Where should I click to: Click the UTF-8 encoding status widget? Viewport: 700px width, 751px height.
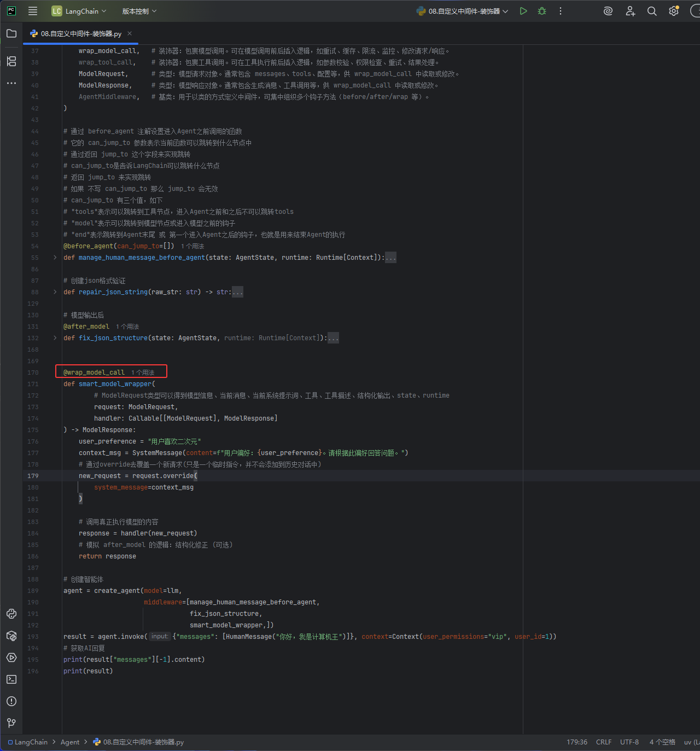point(629,742)
